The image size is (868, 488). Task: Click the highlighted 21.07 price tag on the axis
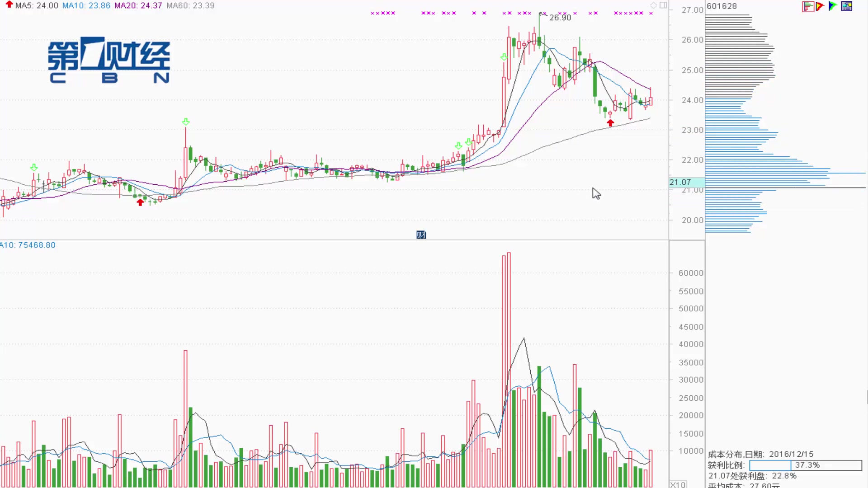tap(687, 182)
